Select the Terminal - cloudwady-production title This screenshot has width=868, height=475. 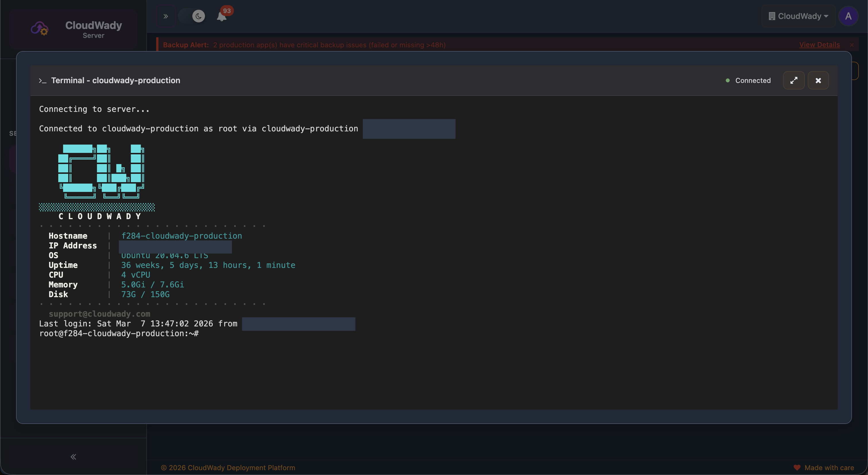click(x=116, y=80)
